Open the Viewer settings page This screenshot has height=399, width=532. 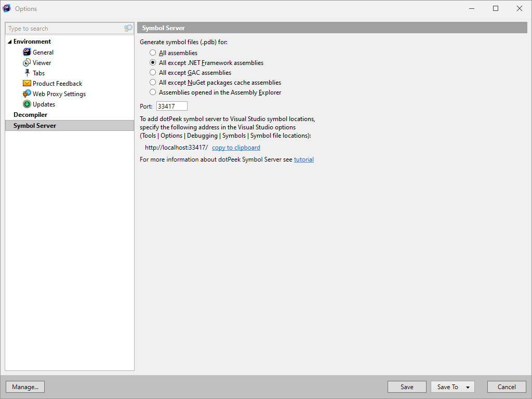coord(42,63)
